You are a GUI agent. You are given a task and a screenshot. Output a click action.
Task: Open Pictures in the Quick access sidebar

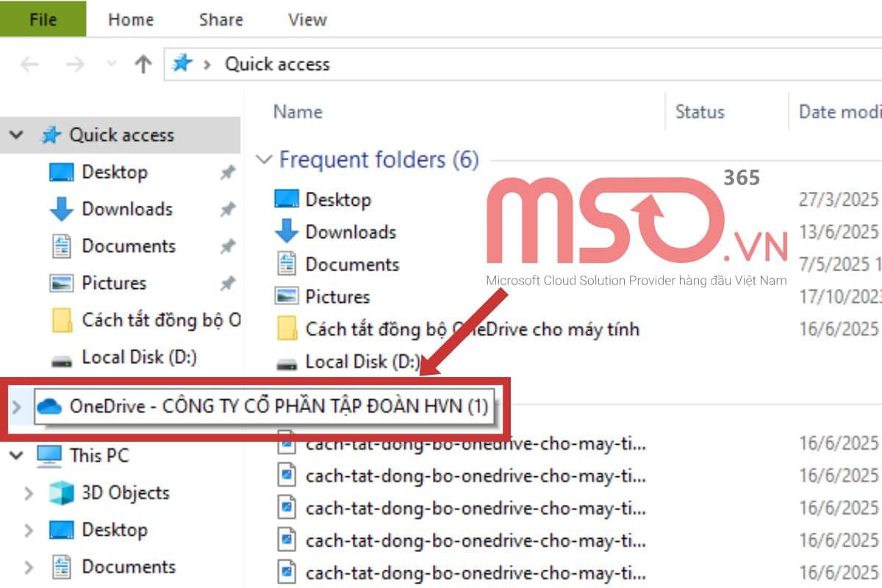tap(114, 282)
